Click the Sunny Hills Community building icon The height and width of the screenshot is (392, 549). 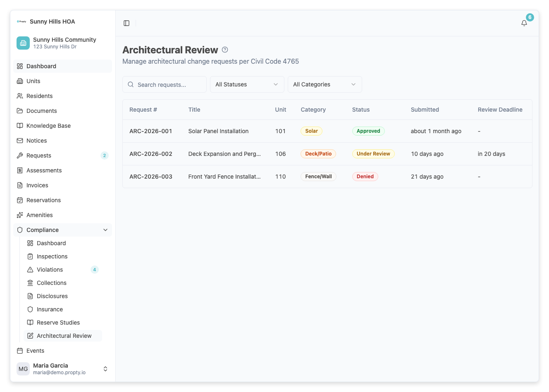tap(23, 43)
